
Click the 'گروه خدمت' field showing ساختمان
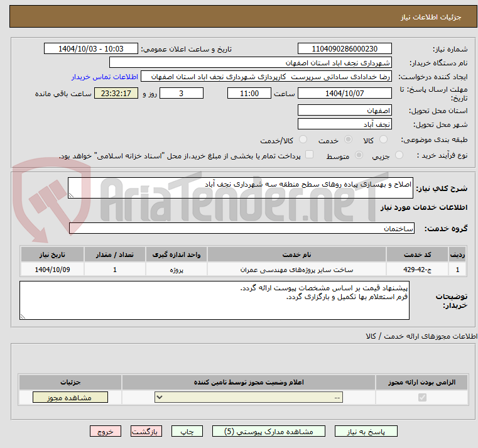click(242, 229)
